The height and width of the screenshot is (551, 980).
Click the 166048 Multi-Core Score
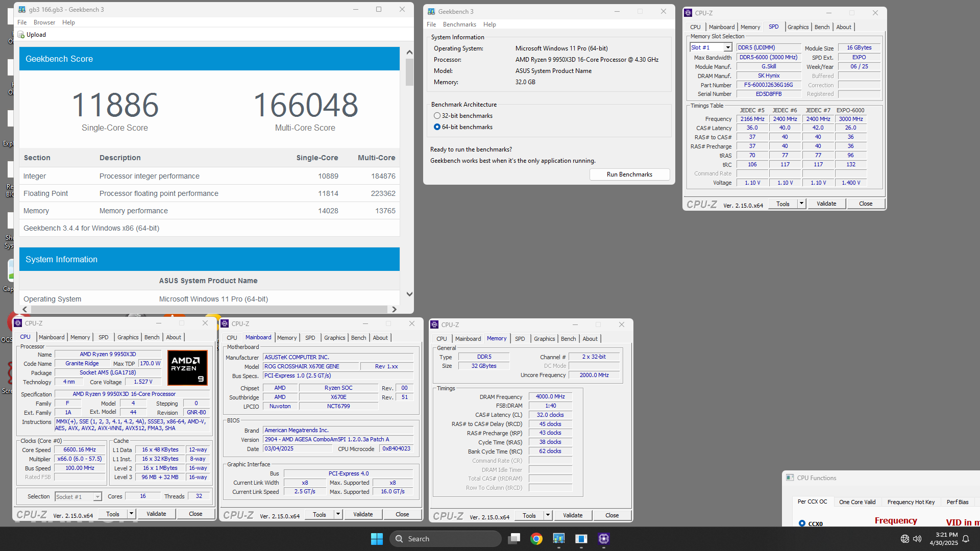305,105
